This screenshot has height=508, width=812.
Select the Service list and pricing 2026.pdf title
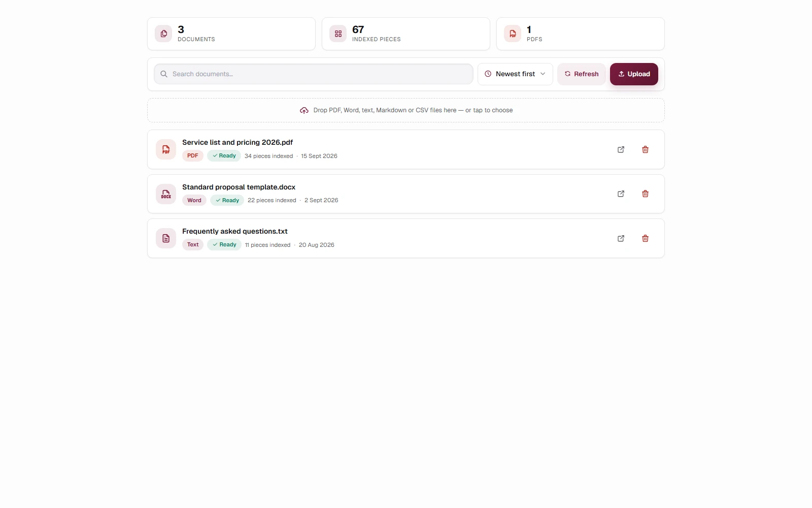click(x=238, y=142)
